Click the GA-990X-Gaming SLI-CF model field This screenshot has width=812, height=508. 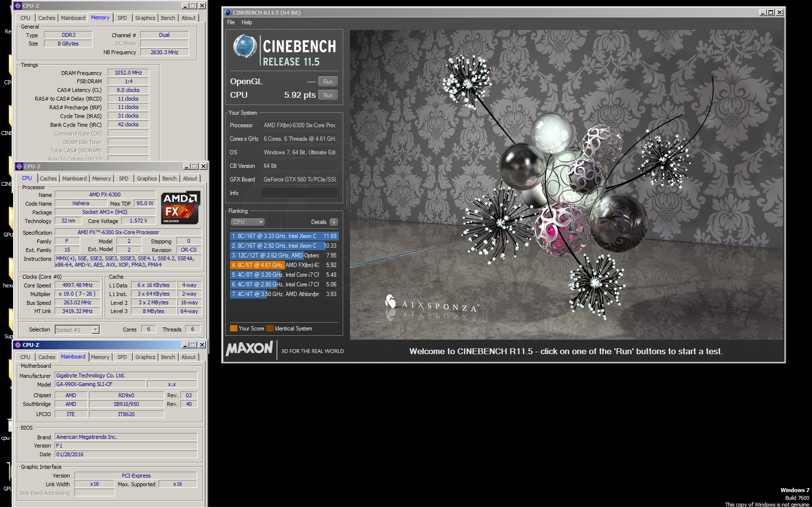point(100,384)
